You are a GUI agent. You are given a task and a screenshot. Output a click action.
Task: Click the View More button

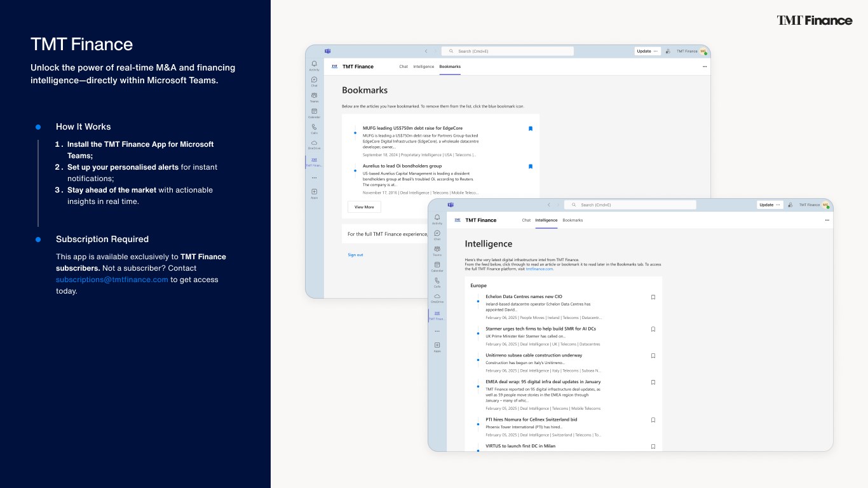click(x=364, y=207)
